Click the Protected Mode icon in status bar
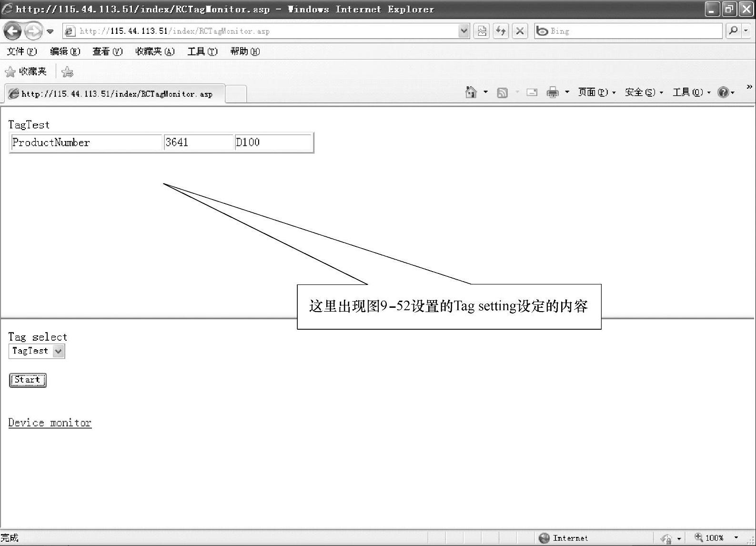 (x=666, y=538)
